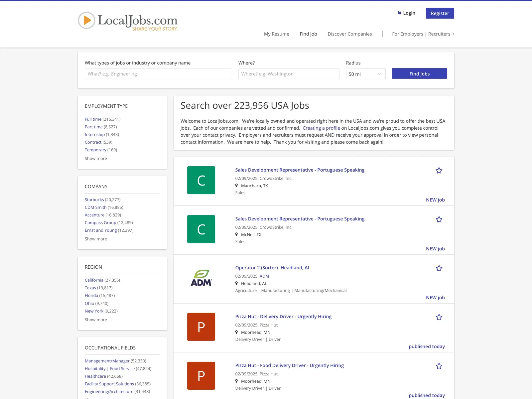Open For Employers | Recruiters menu
Screen dimensions: 532x399
[423, 34]
